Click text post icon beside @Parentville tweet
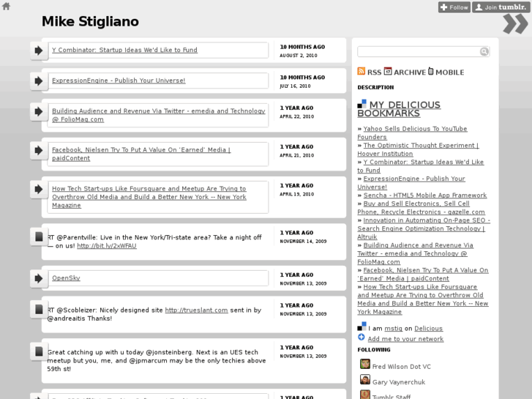Image resolution: width=532 pixels, height=399 pixels. [x=39, y=236]
